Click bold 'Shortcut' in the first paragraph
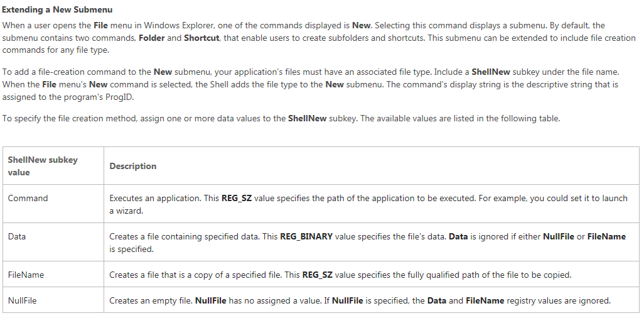 click(201, 38)
